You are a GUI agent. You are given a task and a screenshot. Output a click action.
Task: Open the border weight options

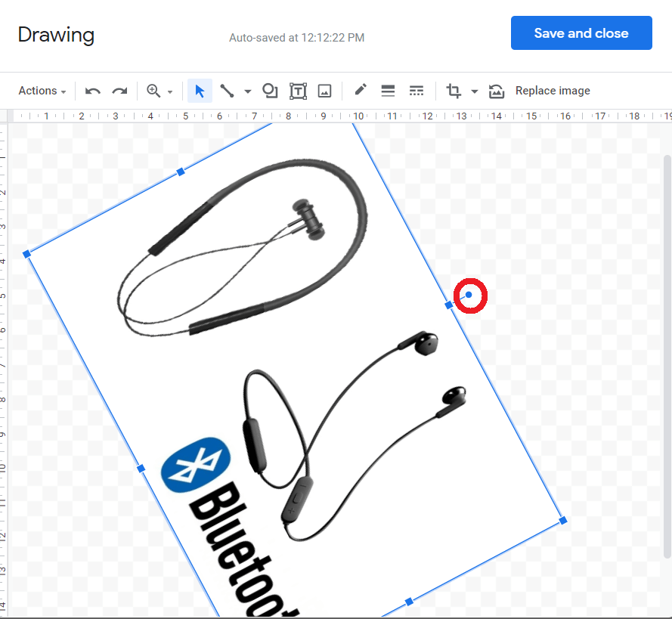click(388, 91)
